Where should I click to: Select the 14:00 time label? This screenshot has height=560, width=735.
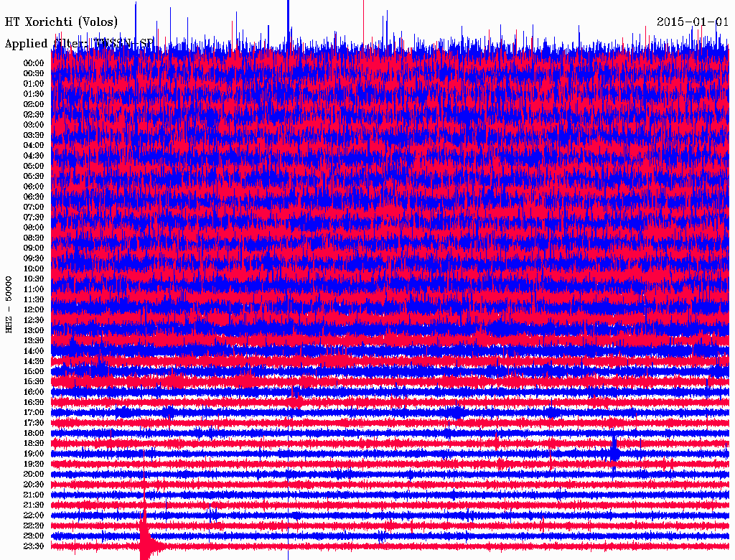(x=34, y=351)
